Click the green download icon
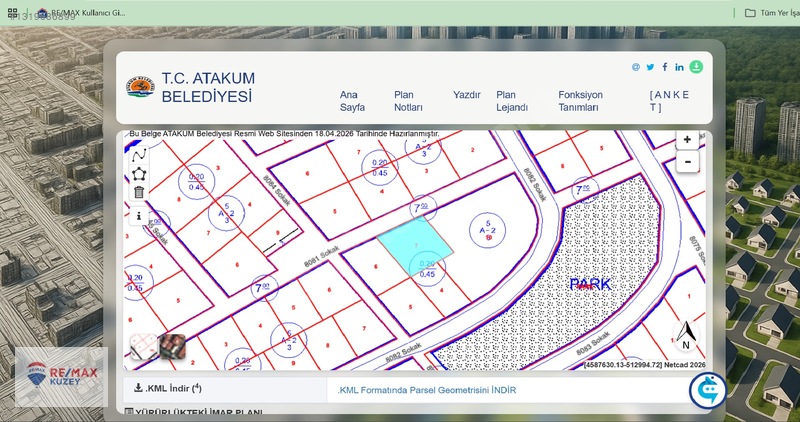Viewport: 800px width, 422px height. pyautogui.click(x=696, y=67)
